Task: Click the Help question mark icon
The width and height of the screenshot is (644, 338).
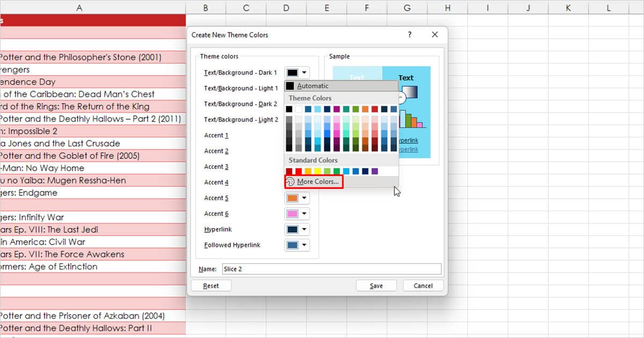Action: 409,34
